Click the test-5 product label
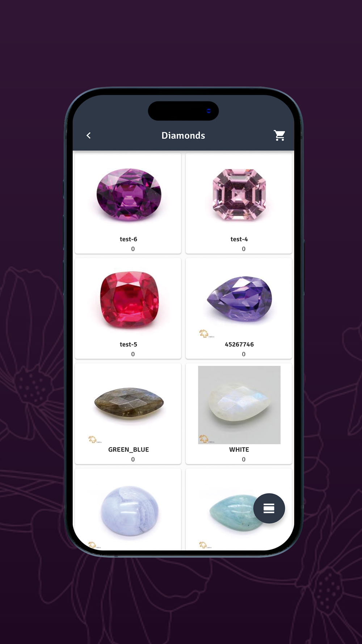Viewport: 362px width, 644px height. [129, 344]
